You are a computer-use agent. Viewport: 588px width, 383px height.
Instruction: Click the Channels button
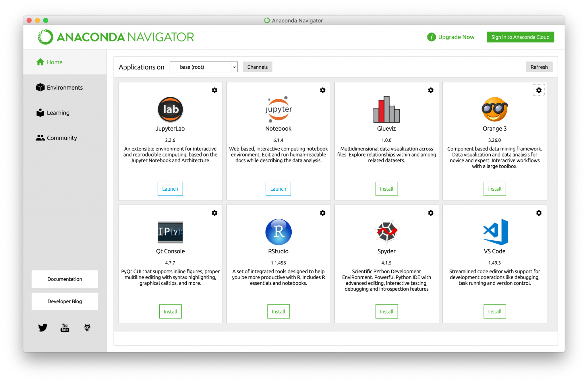[x=258, y=67]
